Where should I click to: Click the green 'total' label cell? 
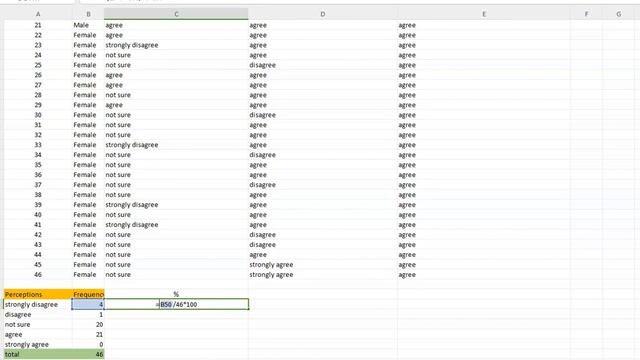(x=38, y=354)
